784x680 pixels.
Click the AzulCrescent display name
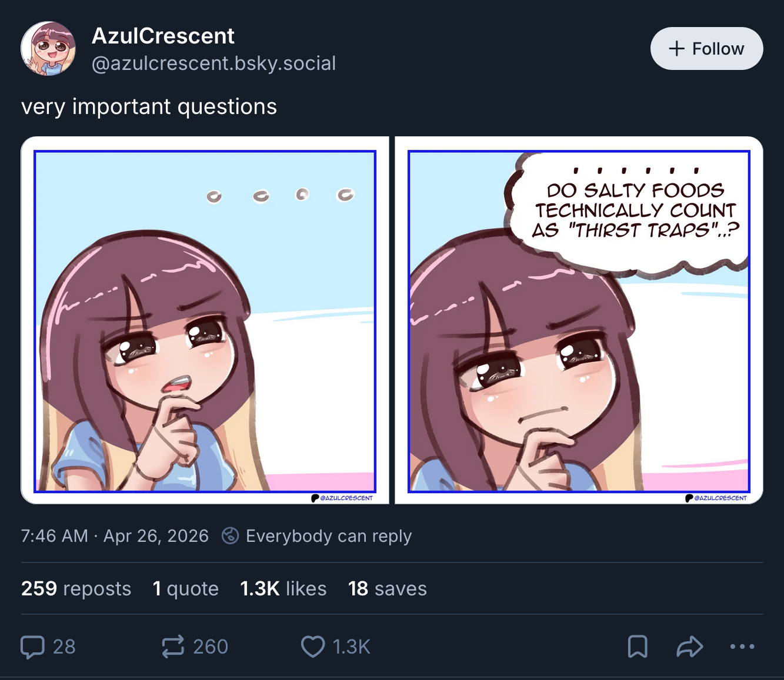coord(163,36)
